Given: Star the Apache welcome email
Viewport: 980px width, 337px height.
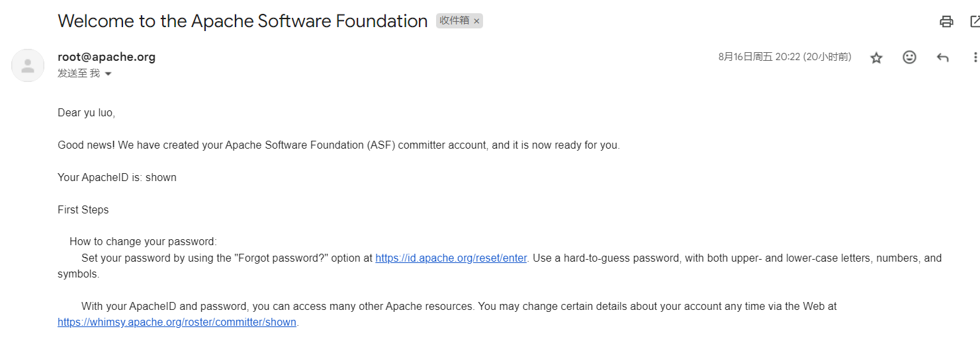Looking at the screenshot, I should point(876,57).
